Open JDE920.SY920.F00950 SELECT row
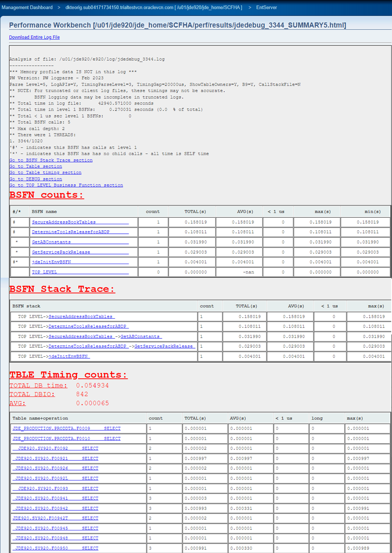392x553 pixels. pyautogui.click(x=55, y=548)
